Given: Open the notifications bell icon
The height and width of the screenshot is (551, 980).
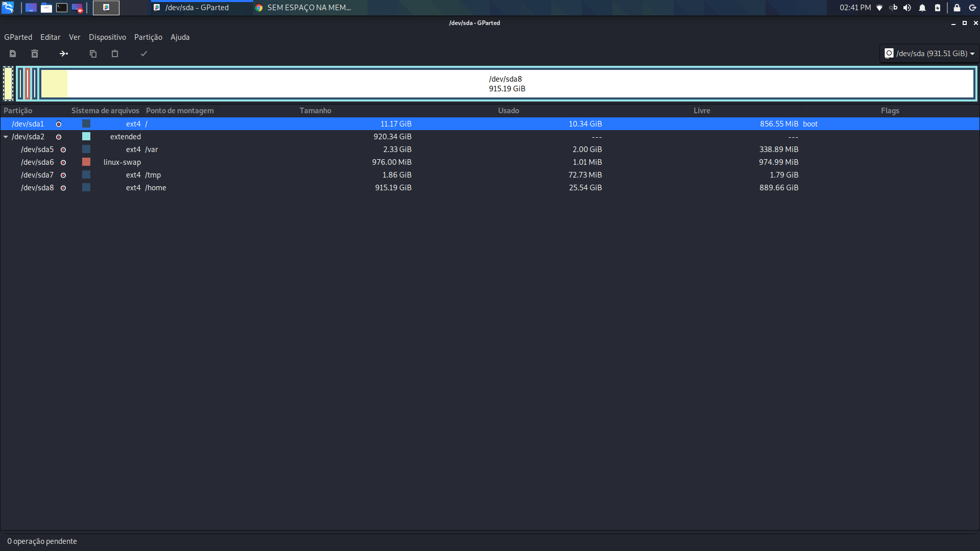Looking at the screenshot, I should (922, 8).
